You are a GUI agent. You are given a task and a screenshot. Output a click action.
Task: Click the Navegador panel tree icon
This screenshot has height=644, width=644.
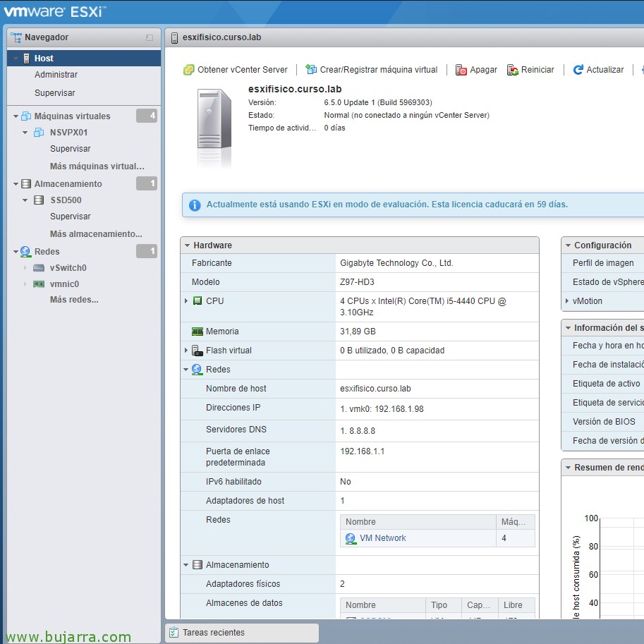[16, 37]
